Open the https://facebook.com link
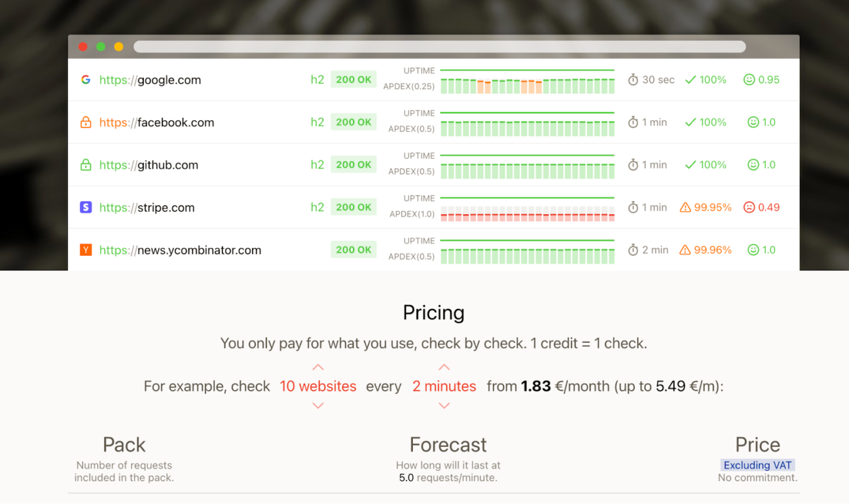849x504 pixels. (157, 122)
